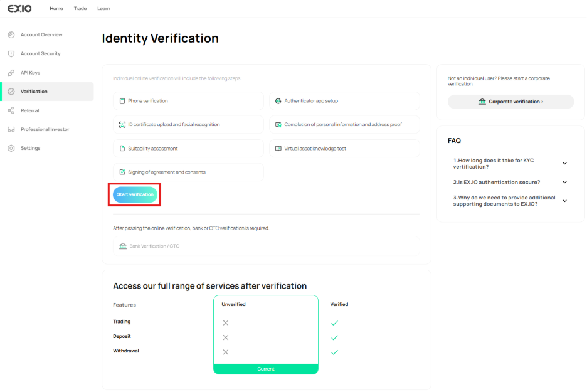Open the Learn menu in top navigation
This screenshot has width=587, height=392.
pos(103,8)
